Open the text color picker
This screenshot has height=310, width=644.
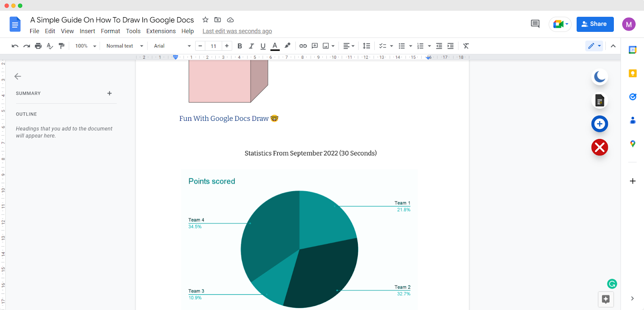coord(275,46)
